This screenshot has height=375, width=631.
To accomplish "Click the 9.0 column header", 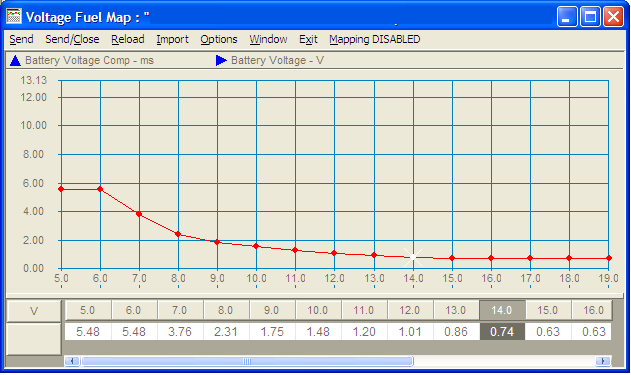I will [272, 310].
